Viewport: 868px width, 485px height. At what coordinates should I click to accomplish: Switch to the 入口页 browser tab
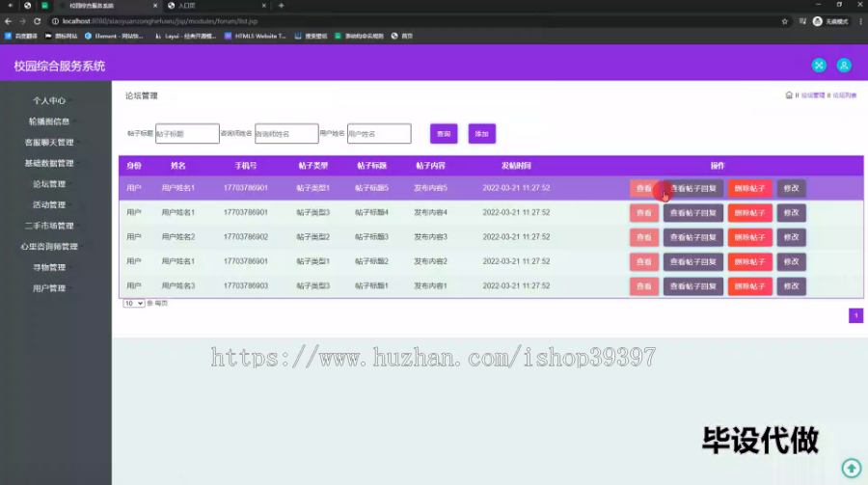(x=216, y=6)
